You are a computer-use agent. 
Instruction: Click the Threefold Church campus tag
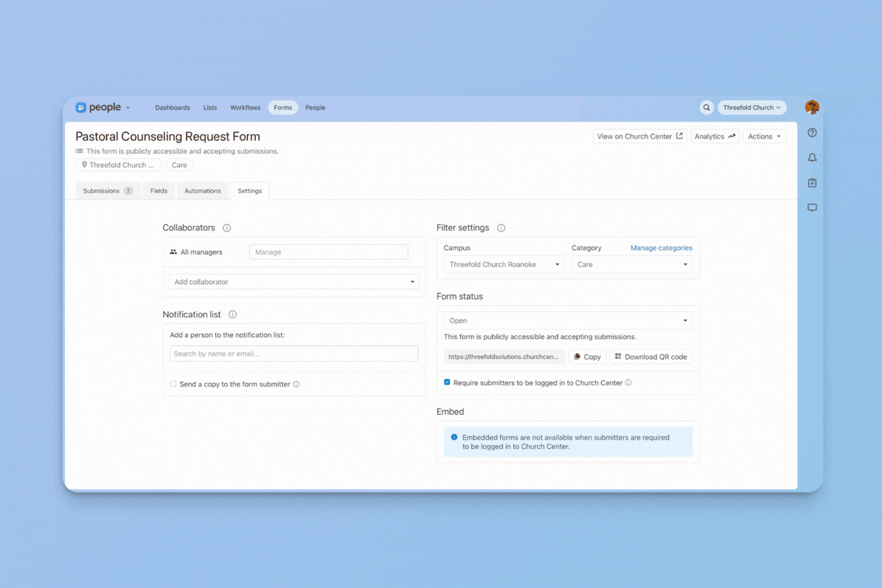coord(119,165)
